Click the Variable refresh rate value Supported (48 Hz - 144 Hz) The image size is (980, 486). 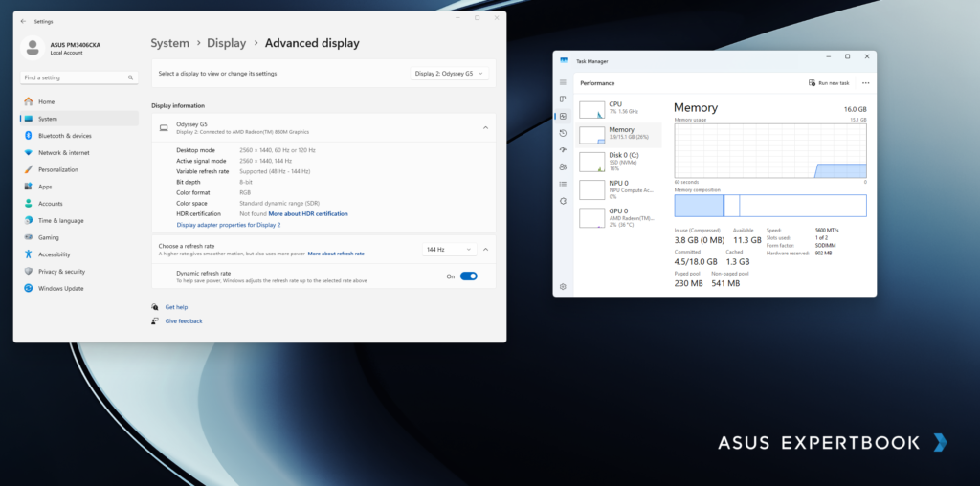point(275,171)
